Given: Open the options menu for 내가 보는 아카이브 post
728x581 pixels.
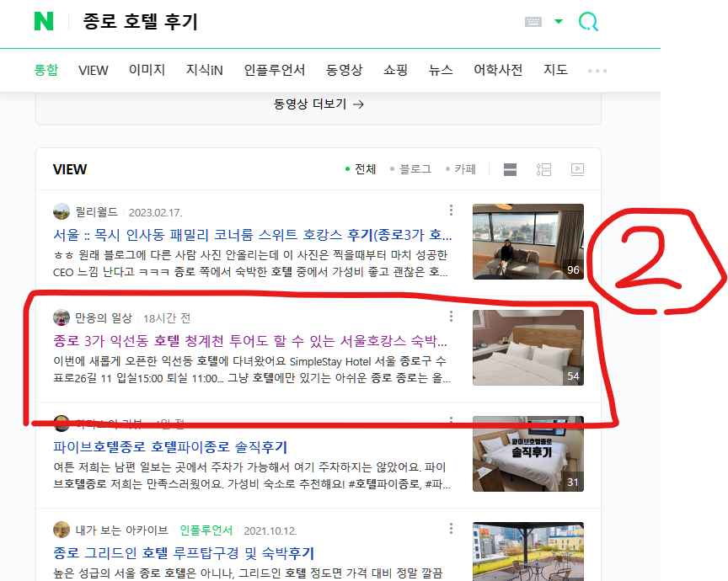Looking at the screenshot, I should pyautogui.click(x=451, y=529).
